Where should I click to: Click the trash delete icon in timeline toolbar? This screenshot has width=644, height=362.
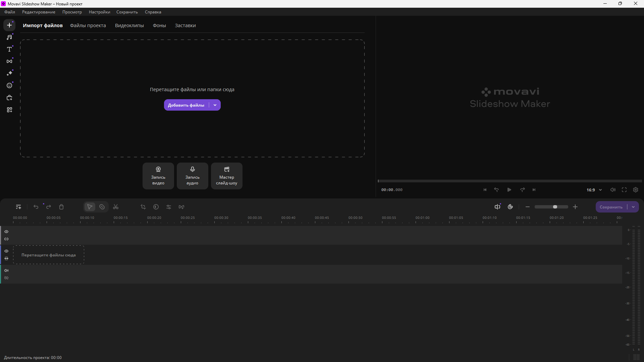coord(61,207)
